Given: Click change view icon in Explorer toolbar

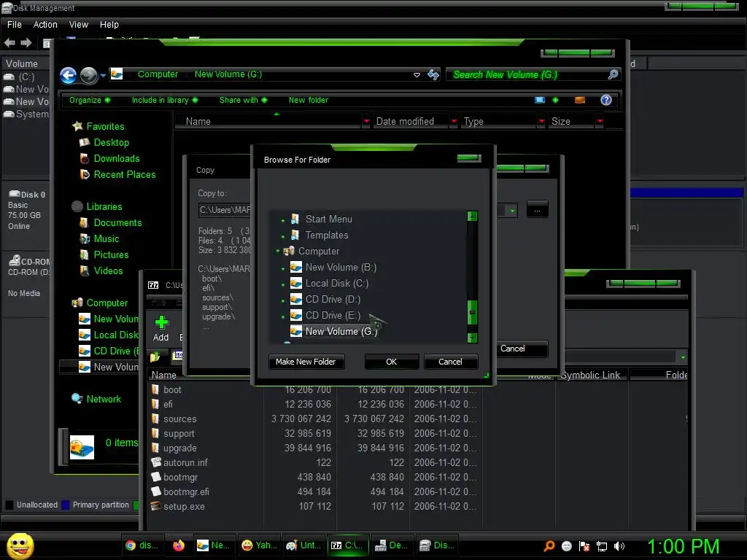Looking at the screenshot, I should (x=540, y=100).
